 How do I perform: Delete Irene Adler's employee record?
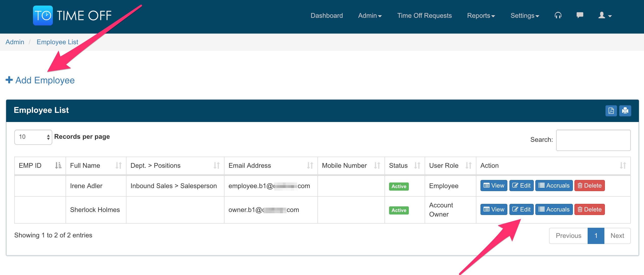589,186
